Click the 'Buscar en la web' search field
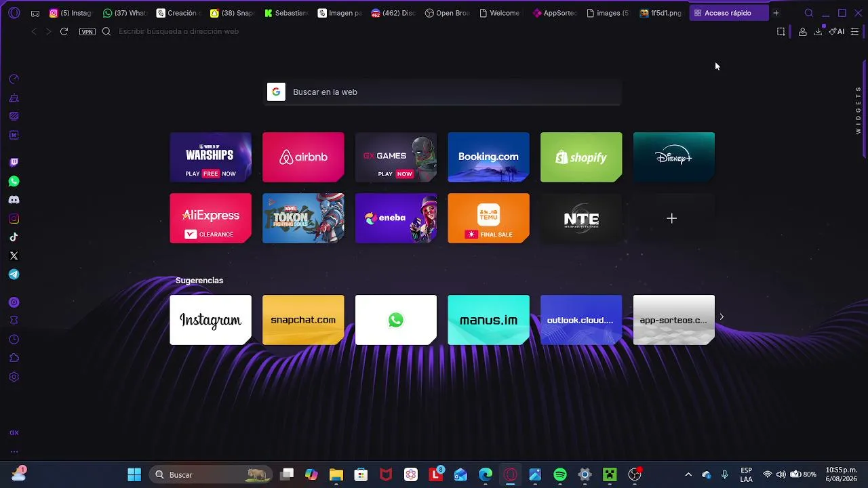868x488 pixels. pos(442,92)
